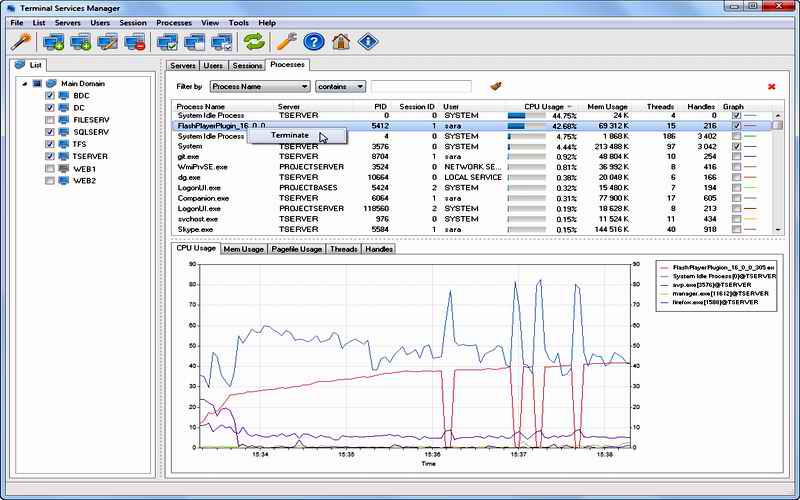This screenshot has width=800, height=500.
Task: Check the FILESERV server checkbox
Action: point(49,120)
